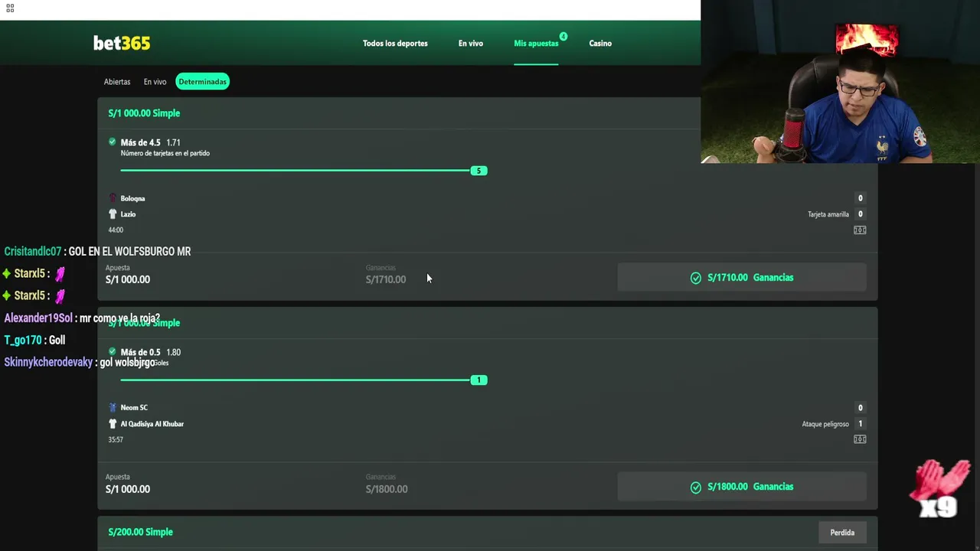Click the S/1800.00 Ganancias button
This screenshot has width=980, height=551.
pos(742,487)
